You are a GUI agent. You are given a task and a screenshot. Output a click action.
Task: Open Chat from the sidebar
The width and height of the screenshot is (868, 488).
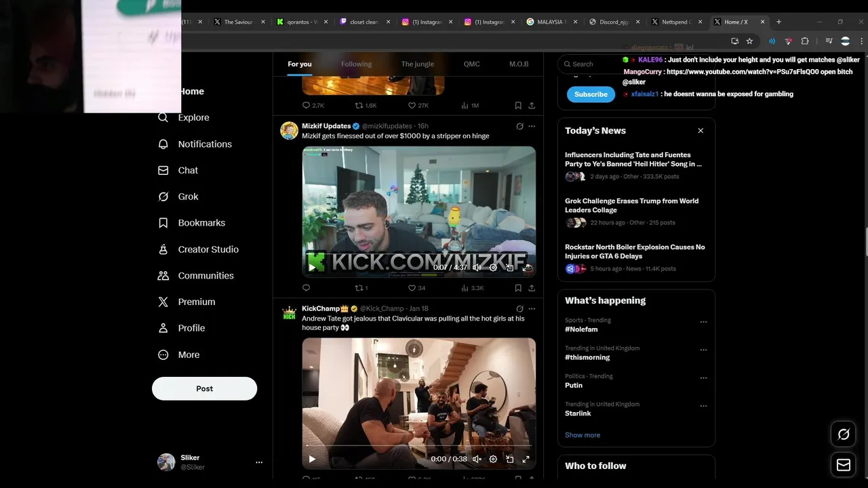(x=178, y=170)
